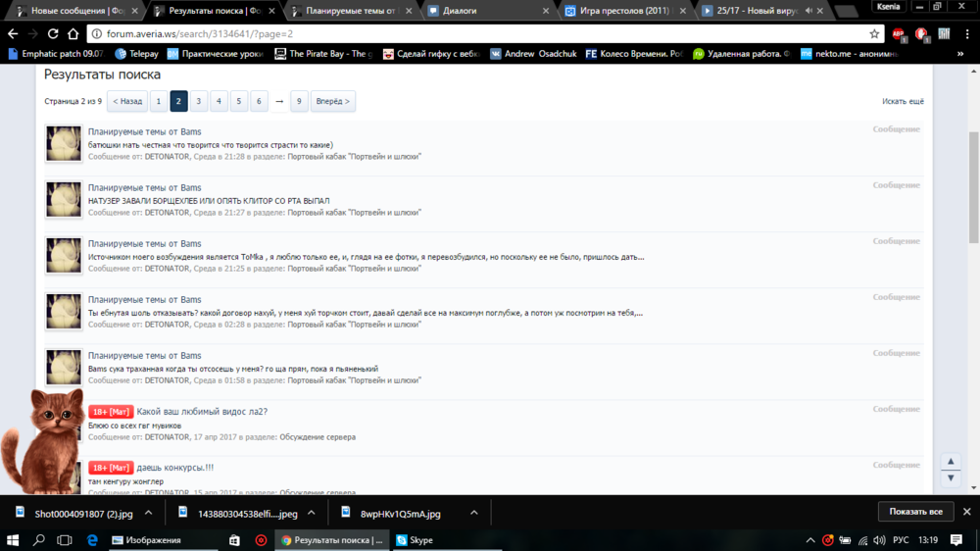Bookmark this page with the star icon
The height and width of the screenshot is (551, 980).
(x=874, y=33)
